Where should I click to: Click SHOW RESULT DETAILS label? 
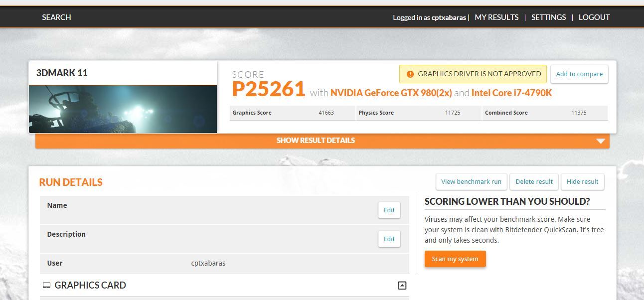(x=316, y=141)
